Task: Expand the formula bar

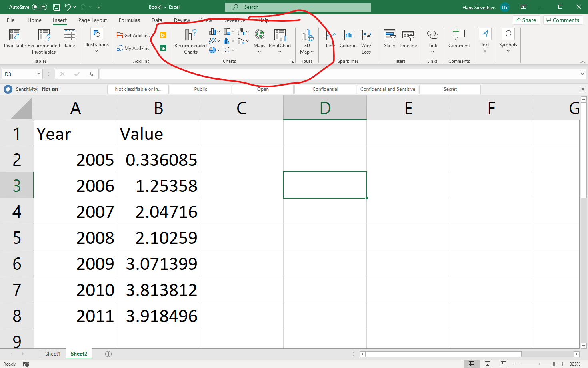Action: coord(582,74)
